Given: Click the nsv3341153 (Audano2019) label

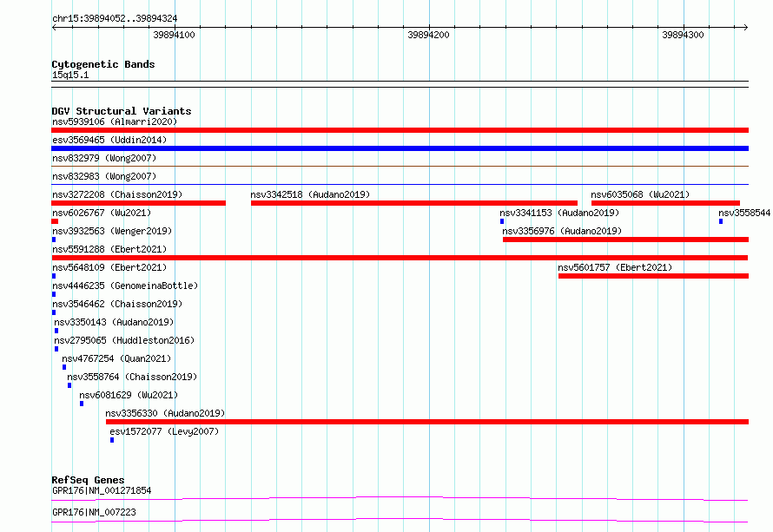Looking at the screenshot, I should coord(559,213).
